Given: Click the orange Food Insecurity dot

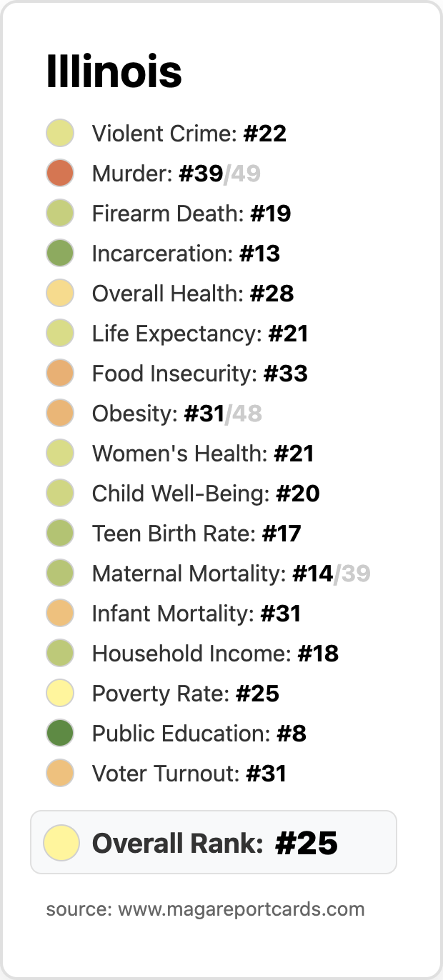Looking at the screenshot, I should click(x=60, y=374).
